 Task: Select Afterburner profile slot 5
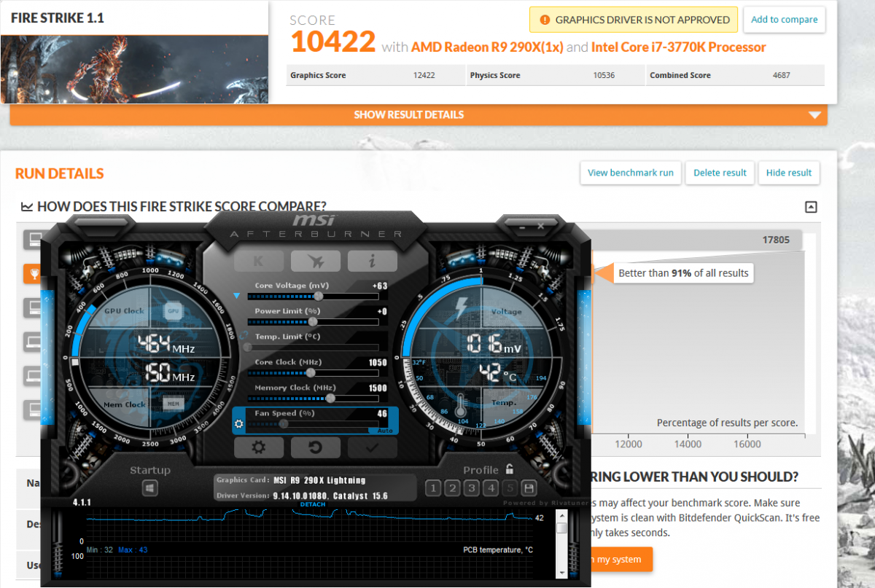tap(510, 488)
